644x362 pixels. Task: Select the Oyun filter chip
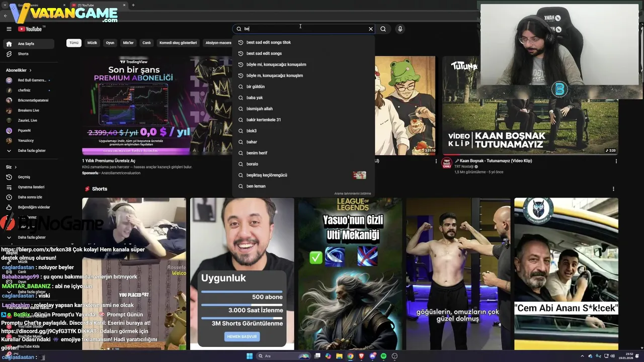pyautogui.click(x=110, y=43)
